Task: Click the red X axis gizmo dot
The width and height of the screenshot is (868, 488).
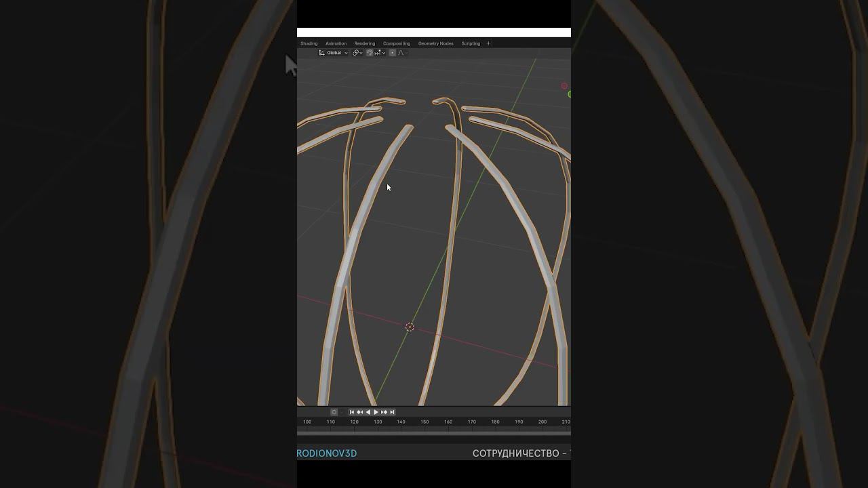Action: [x=564, y=86]
